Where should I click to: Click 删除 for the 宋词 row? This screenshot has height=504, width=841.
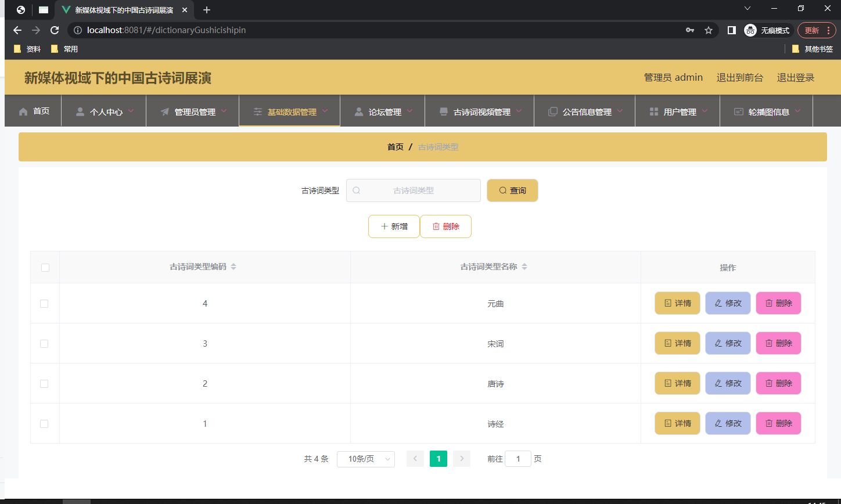778,343
